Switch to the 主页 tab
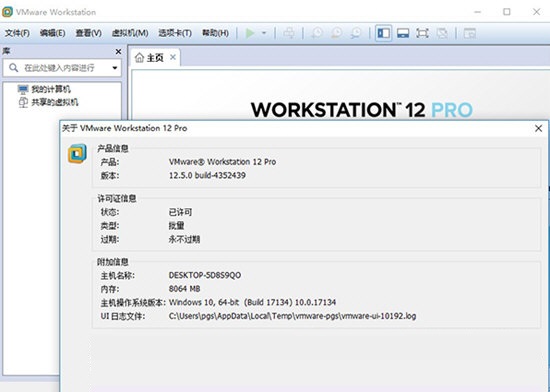550x392 pixels. (155, 58)
